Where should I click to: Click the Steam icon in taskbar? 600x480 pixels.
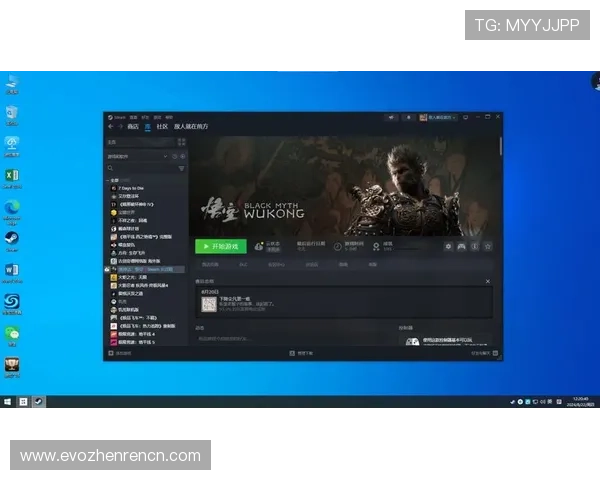[39, 401]
